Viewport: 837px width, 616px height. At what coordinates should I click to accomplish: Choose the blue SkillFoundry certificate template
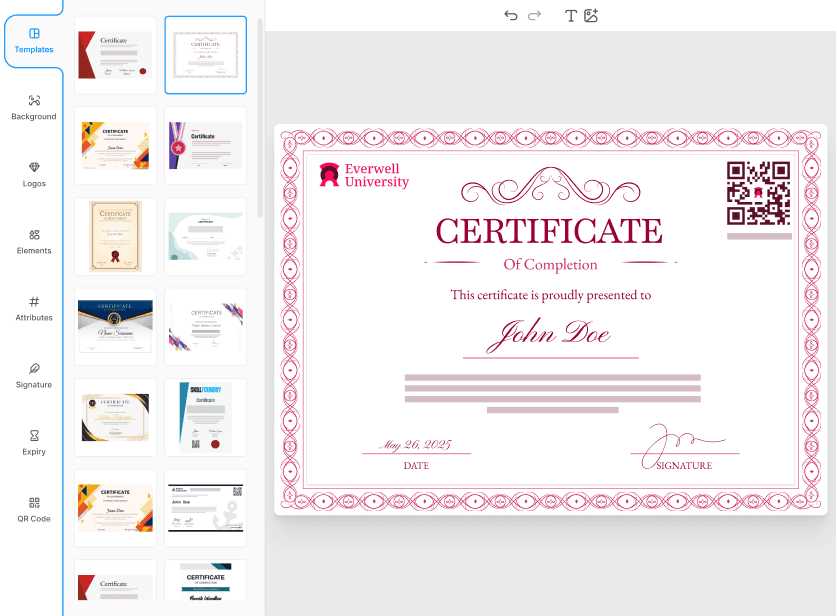point(205,417)
